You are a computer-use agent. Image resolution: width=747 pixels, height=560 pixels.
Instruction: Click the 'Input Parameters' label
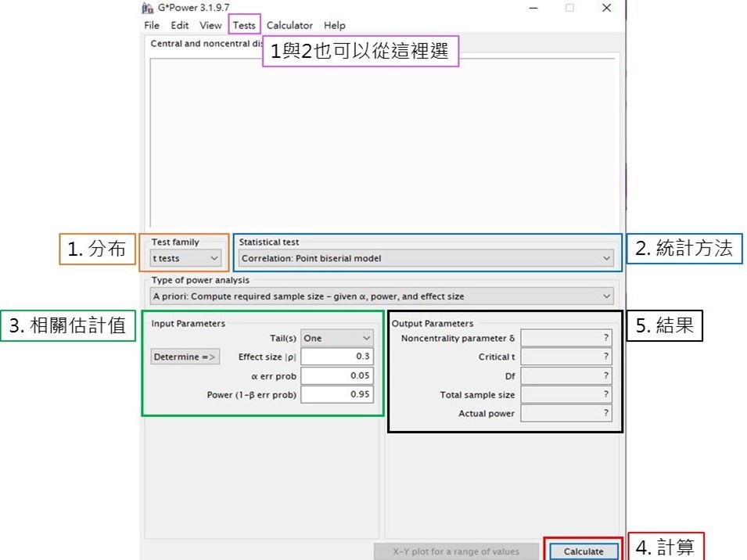(189, 323)
